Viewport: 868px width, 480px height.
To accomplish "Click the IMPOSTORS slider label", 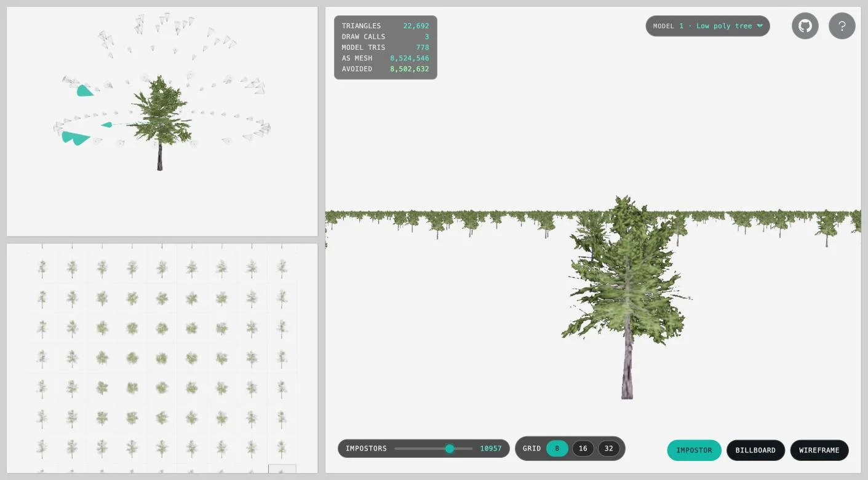I will [366, 449].
